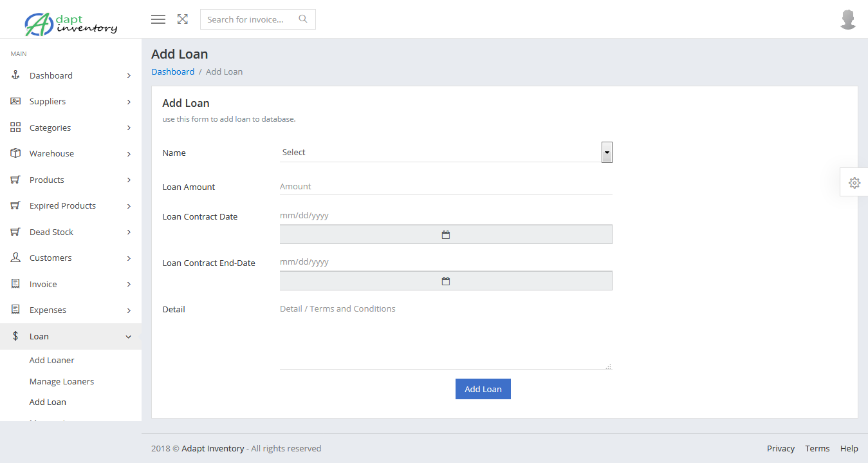868x463 pixels.
Task: Select Manage Loaners in the sidebar
Action: [61, 381]
